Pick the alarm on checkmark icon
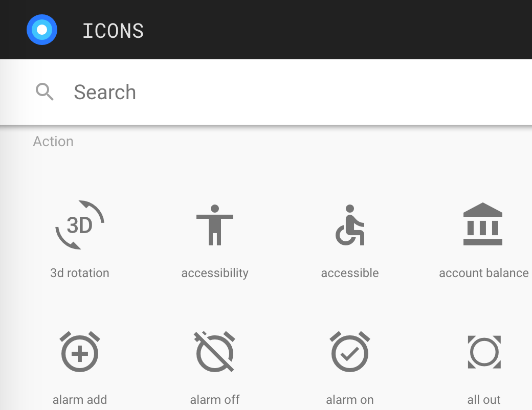Screen dimensions: 532x410 click(x=350, y=351)
